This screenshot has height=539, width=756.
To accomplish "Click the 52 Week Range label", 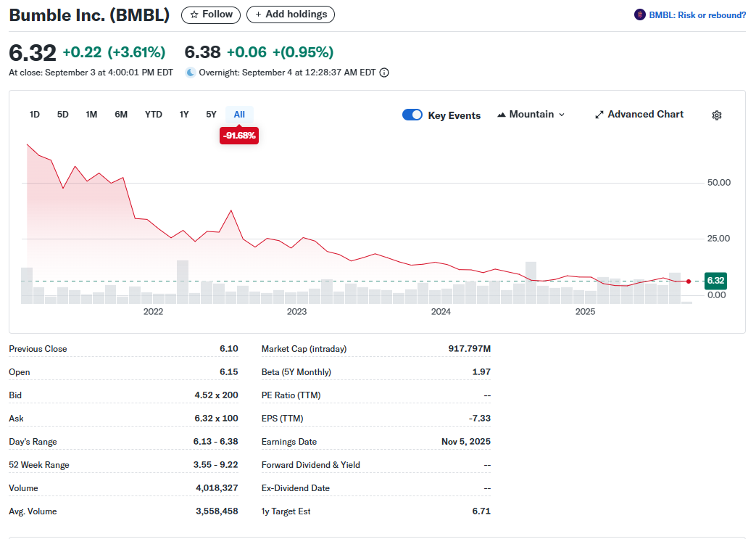I will pos(39,465).
